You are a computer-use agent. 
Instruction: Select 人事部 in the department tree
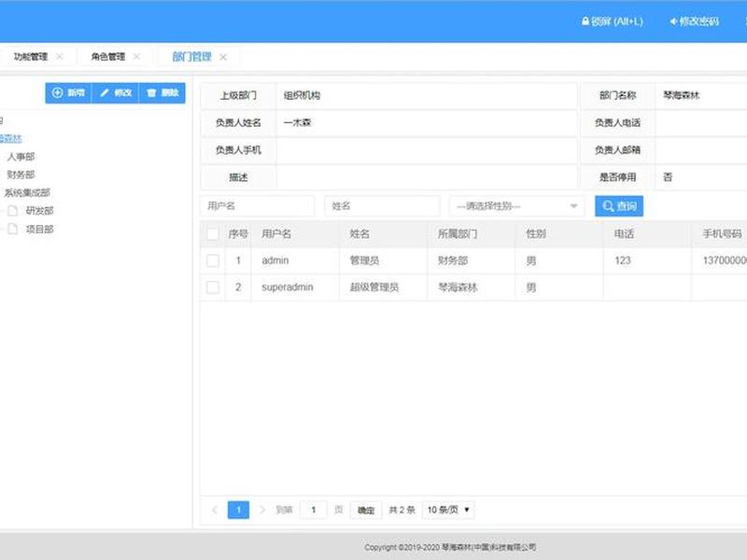click(x=21, y=157)
